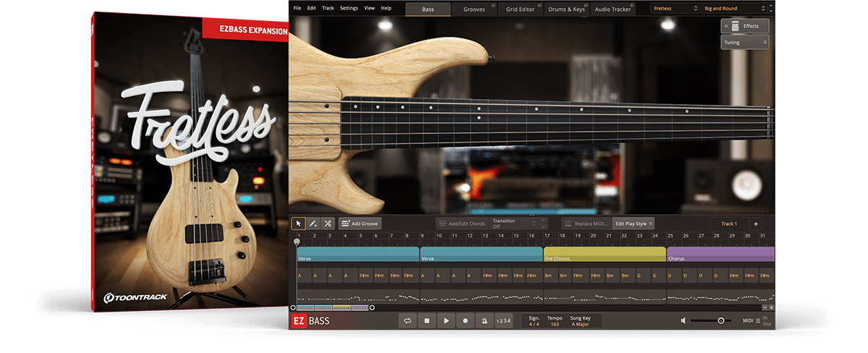Screen dimensions: 868x353
Task: Select the pencil draw tool
Action: (x=313, y=224)
